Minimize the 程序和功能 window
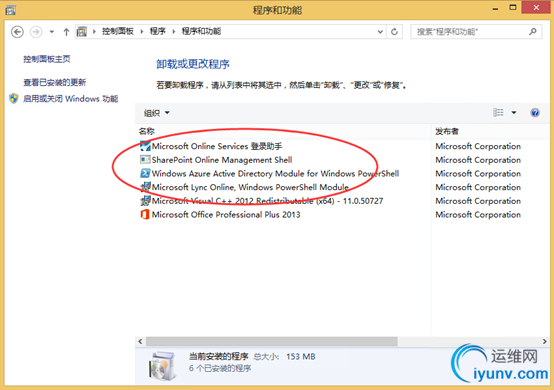 click(495, 8)
